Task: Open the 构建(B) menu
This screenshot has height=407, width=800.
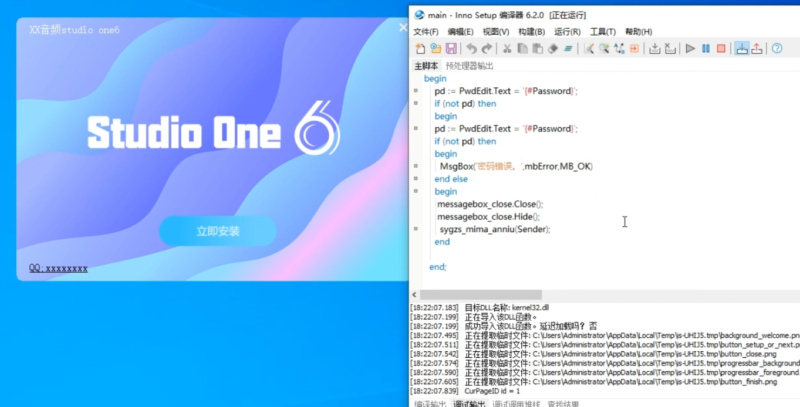Action: coord(532,32)
